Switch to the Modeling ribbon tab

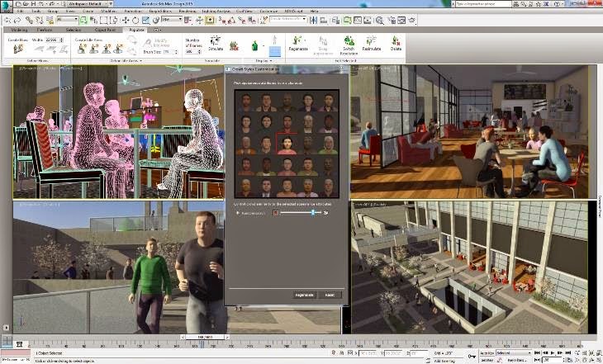pos(19,30)
